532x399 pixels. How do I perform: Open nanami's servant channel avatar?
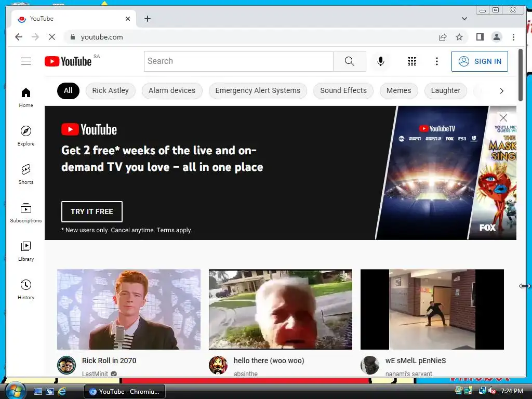369,365
